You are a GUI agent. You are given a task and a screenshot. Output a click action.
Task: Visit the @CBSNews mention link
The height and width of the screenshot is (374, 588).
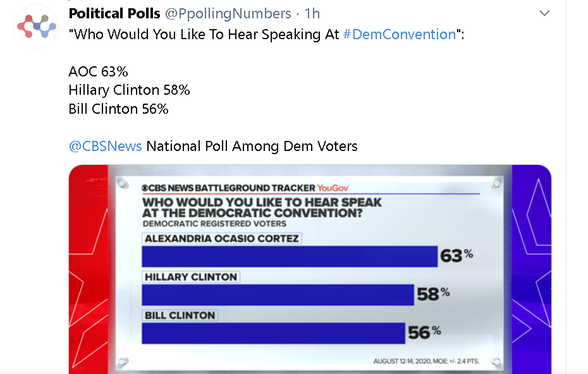(x=106, y=146)
